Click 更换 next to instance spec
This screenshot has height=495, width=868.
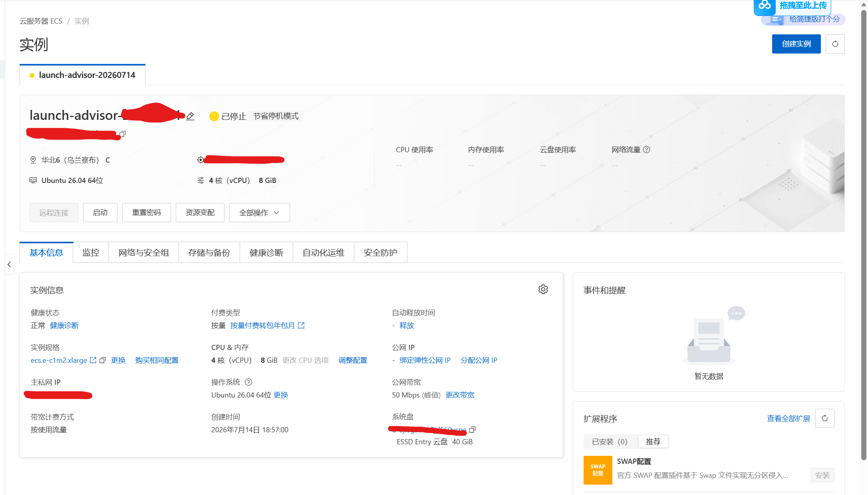coord(118,360)
